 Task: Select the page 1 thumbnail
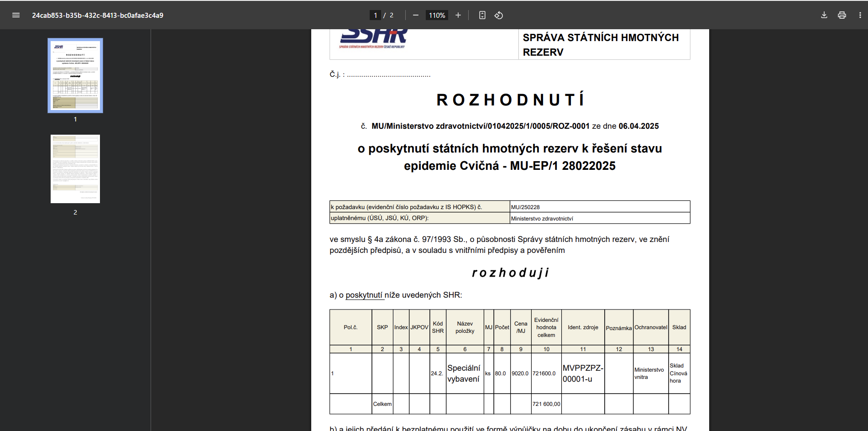click(75, 75)
